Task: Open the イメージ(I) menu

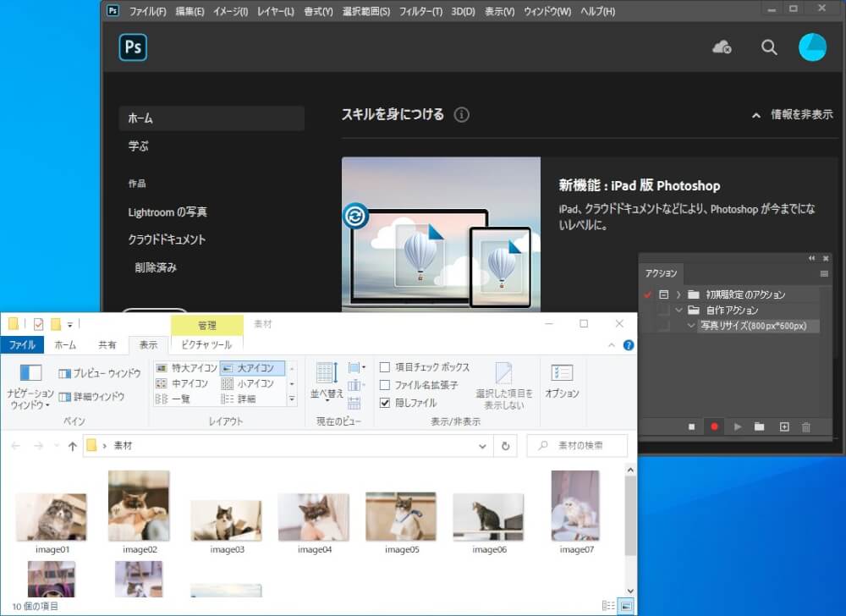Action: (230, 11)
